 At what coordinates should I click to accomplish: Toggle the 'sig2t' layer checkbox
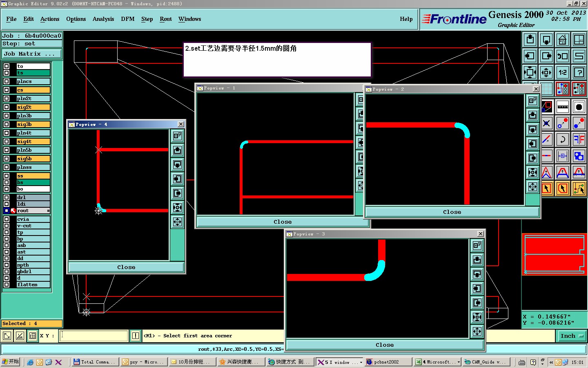[x=7, y=107]
